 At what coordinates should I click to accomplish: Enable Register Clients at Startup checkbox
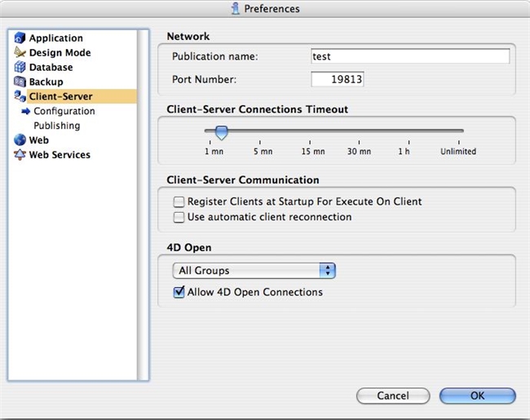point(179,201)
